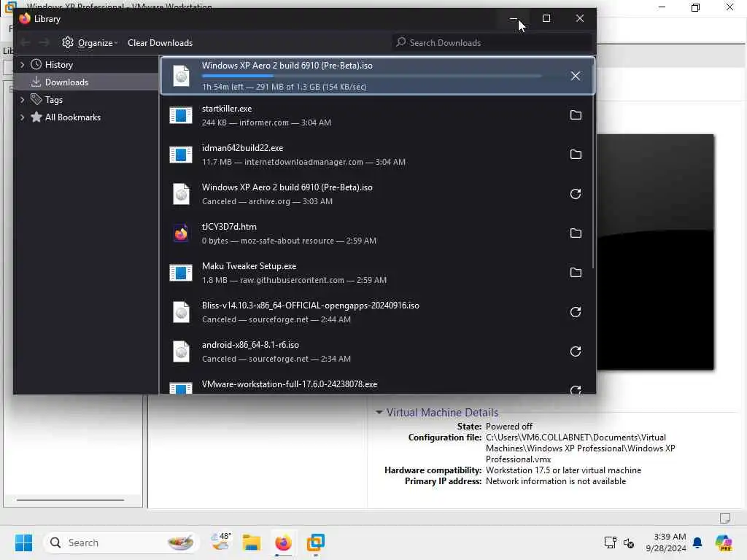Click Clear Downloads button
The height and width of the screenshot is (560, 747).
pos(160,43)
